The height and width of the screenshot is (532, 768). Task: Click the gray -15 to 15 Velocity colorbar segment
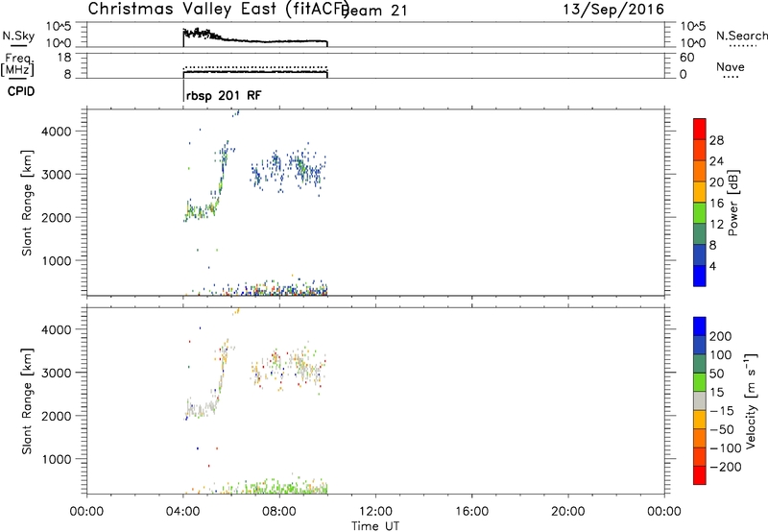(x=700, y=400)
